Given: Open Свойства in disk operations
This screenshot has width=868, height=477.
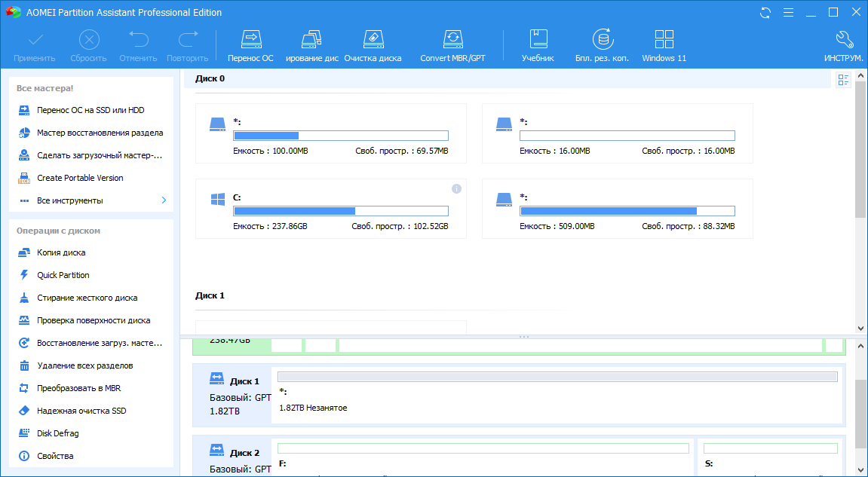Looking at the screenshot, I should (x=55, y=456).
